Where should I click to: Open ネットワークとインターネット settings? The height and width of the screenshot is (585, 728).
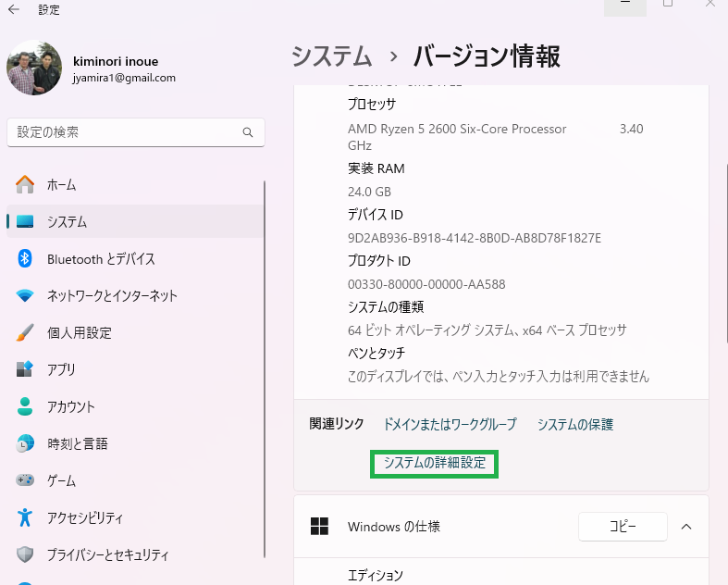point(136,295)
